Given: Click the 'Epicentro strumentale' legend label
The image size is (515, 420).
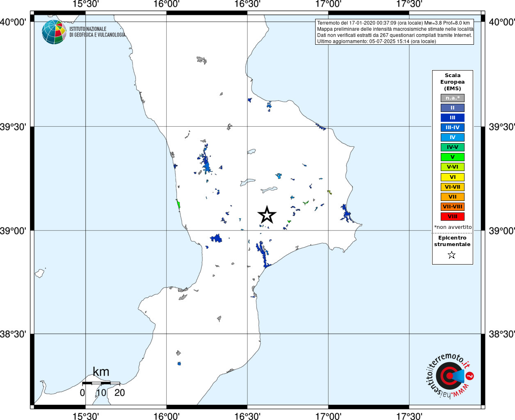Looking at the screenshot, I should point(452,241).
